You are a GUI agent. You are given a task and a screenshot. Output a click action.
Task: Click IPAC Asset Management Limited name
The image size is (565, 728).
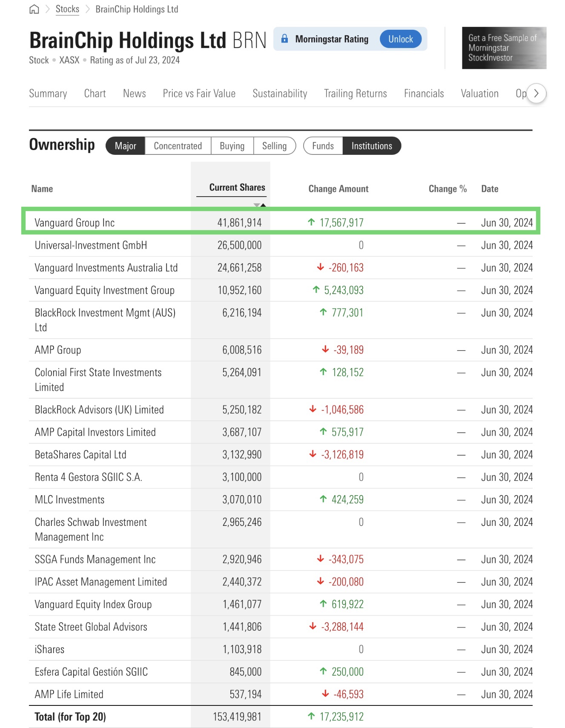(x=101, y=582)
